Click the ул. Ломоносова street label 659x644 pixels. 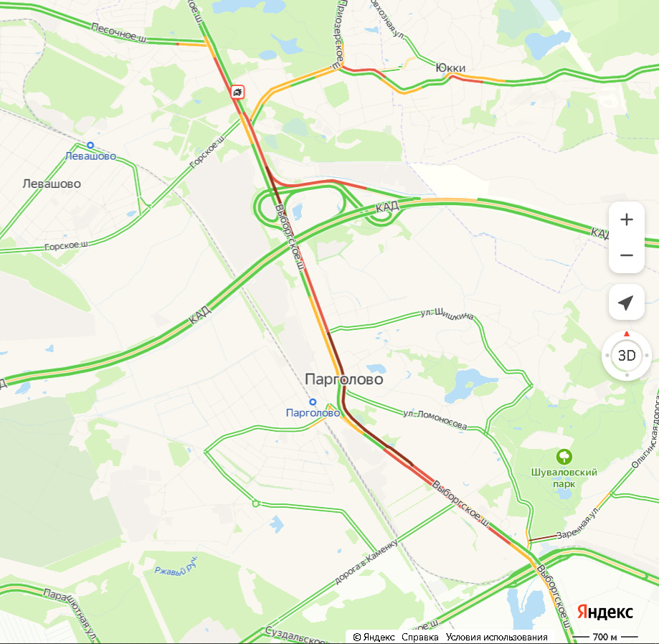[435, 419]
